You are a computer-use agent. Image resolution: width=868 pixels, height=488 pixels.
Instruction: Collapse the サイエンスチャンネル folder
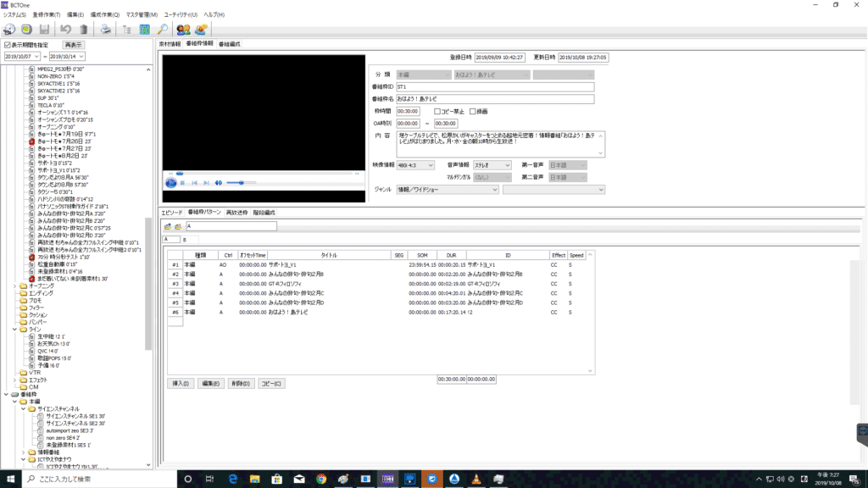23,409
